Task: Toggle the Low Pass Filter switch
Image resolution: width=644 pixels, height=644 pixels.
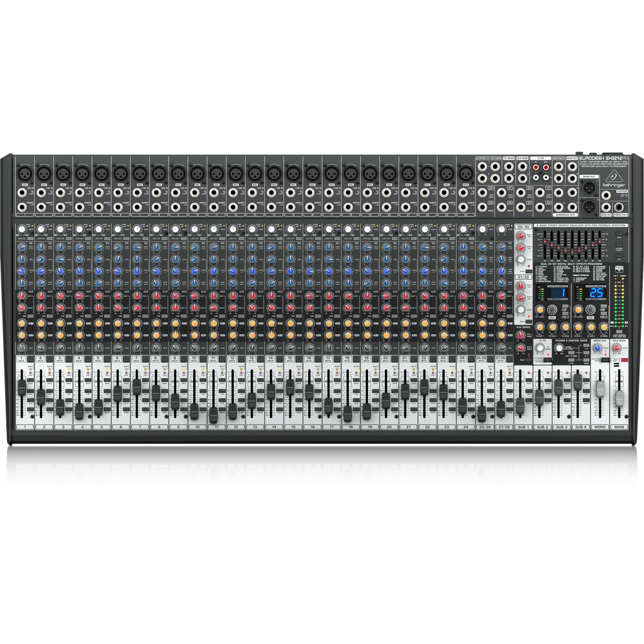Action: coord(606,360)
